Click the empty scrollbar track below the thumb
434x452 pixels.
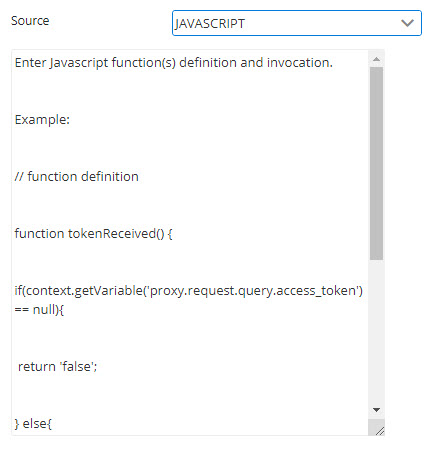[x=376, y=330]
